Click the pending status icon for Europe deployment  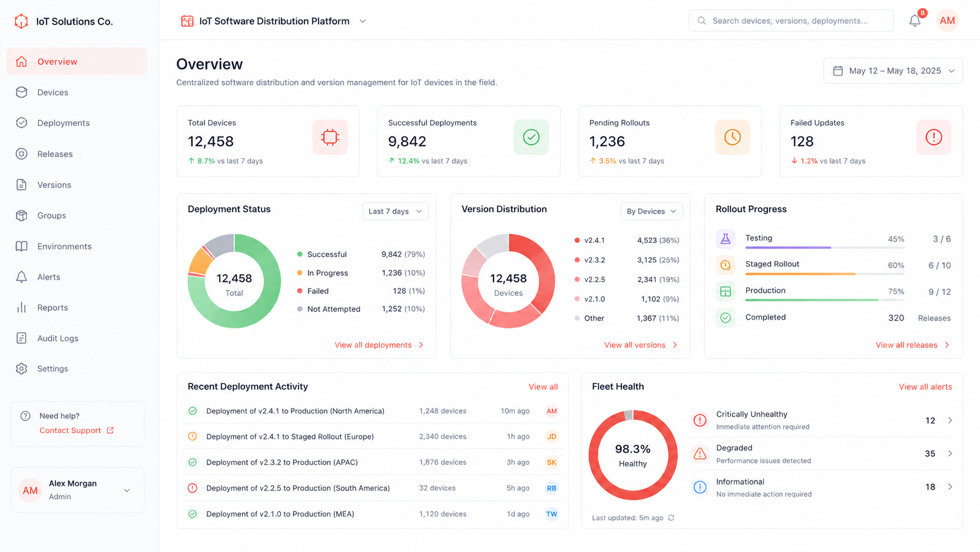(x=192, y=436)
